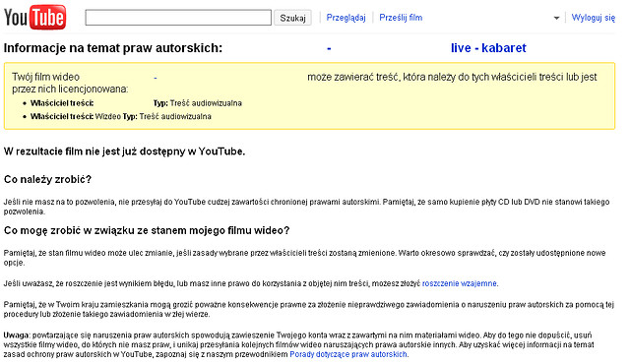Click 'W rezultacie film nie jest już dostępny' text
Viewport: 630px width, 364px height.
125,152
